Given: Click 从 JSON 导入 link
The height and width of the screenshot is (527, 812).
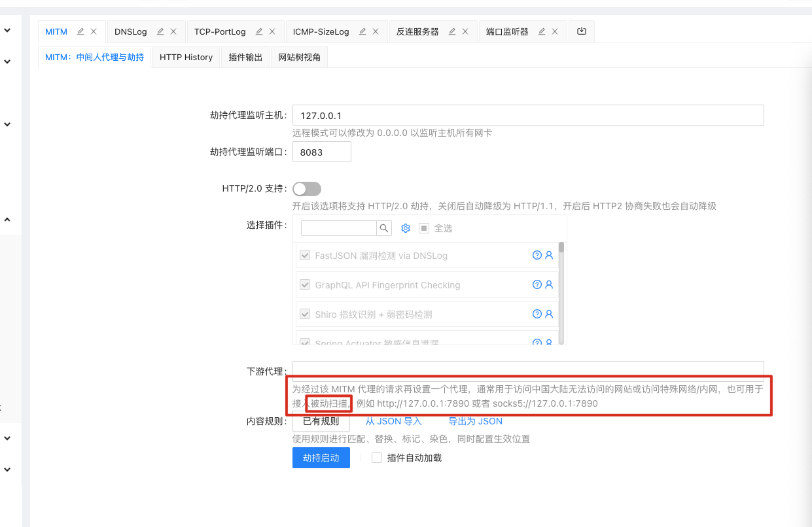Looking at the screenshot, I should (x=393, y=421).
